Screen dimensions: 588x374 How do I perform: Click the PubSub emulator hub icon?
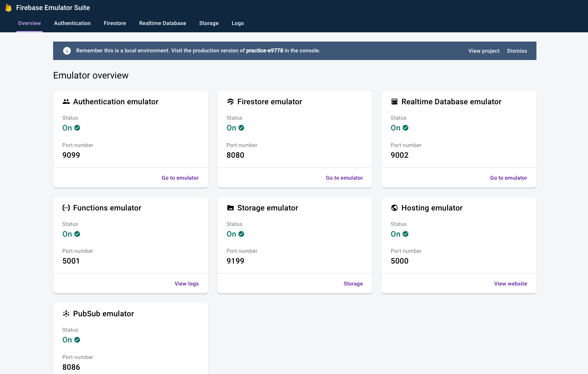tap(66, 314)
